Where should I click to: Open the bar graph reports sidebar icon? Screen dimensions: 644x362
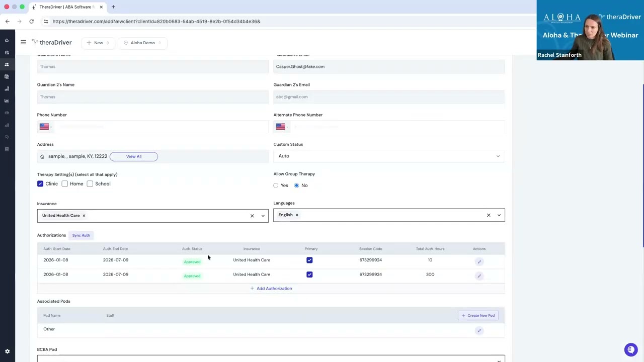coord(7,125)
